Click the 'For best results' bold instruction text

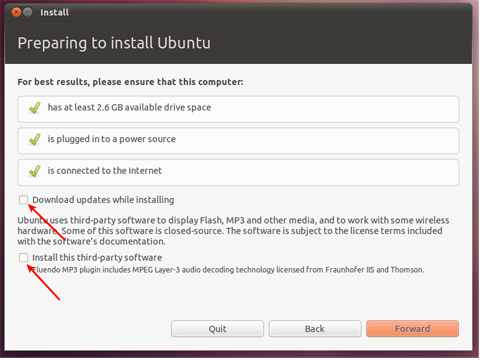point(130,82)
